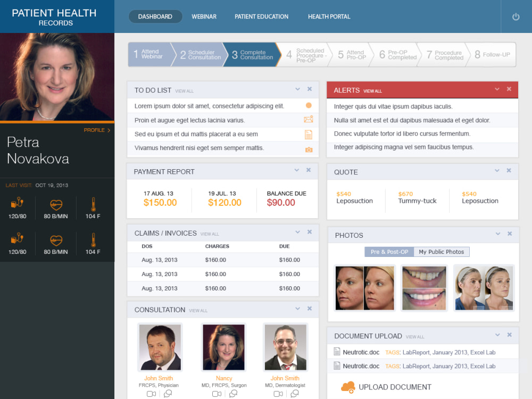Click the upload cloud icon

(348, 387)
